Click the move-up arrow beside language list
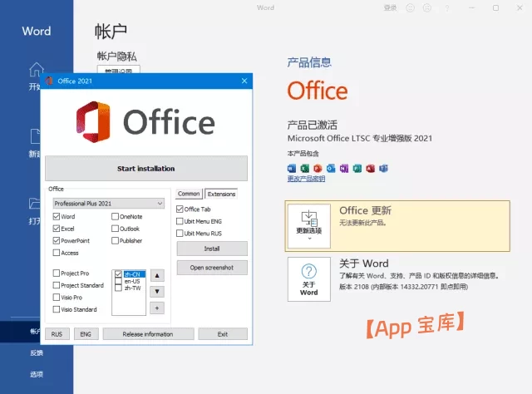Screen dimensions: 532x394 (157, 275)
